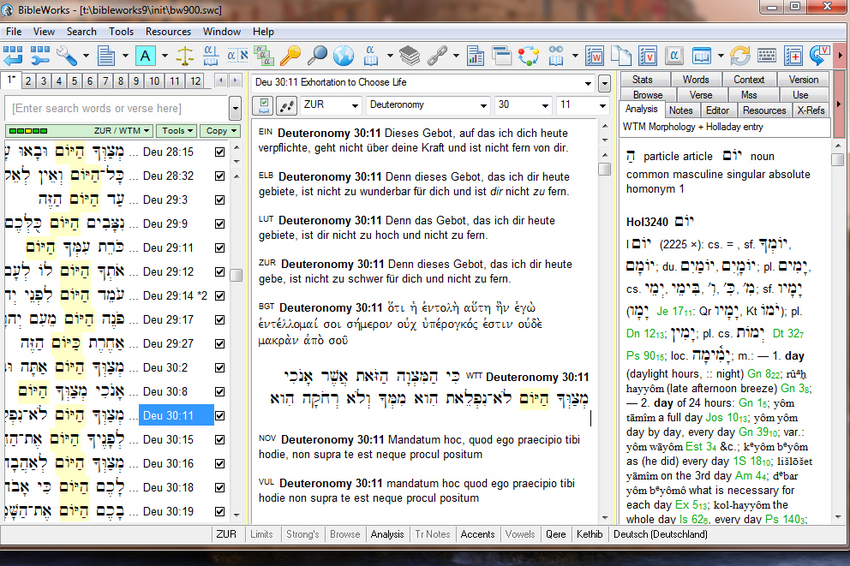Follow the green Dt 32:7 reference link

tap(788, 333)
